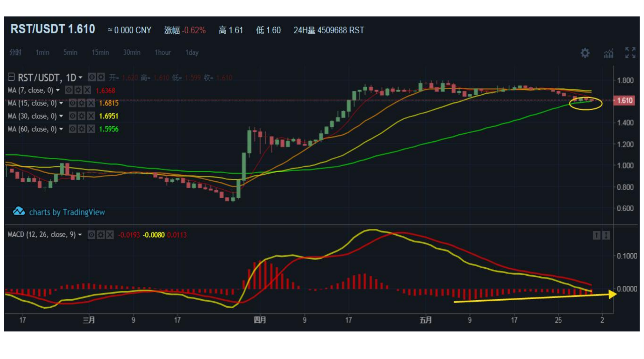Open settings gear for the MACD indicator
Screen dimensions: 644x359
[x=100, y=234]
